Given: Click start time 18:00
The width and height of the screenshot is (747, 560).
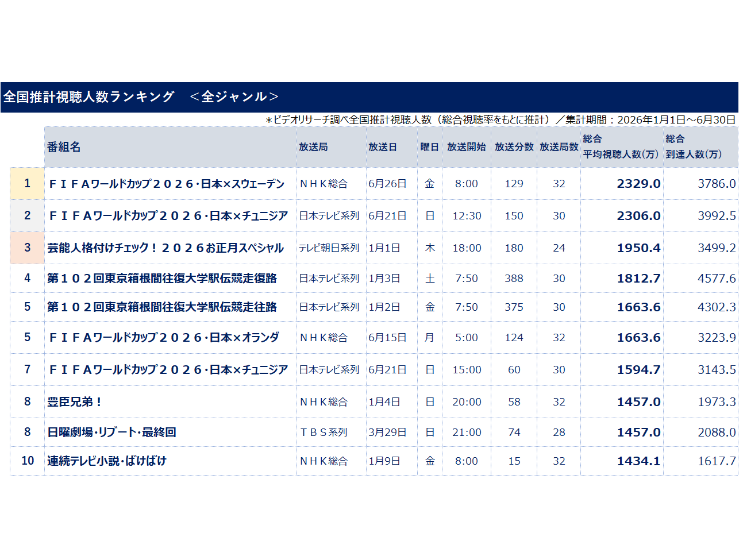Looking at the screenshot, I should point(467,248).
